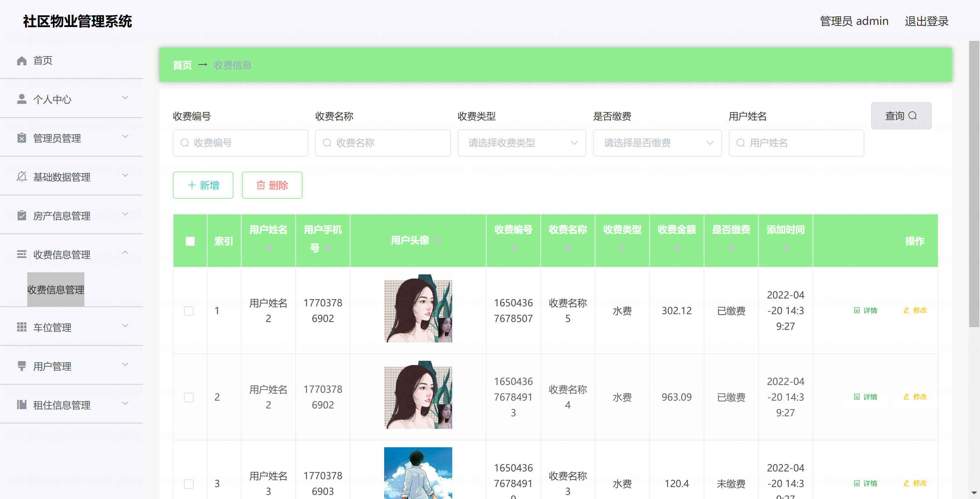Click the 查询 search button
Viewport: 980px width, 499px height.
click(901, 116)
